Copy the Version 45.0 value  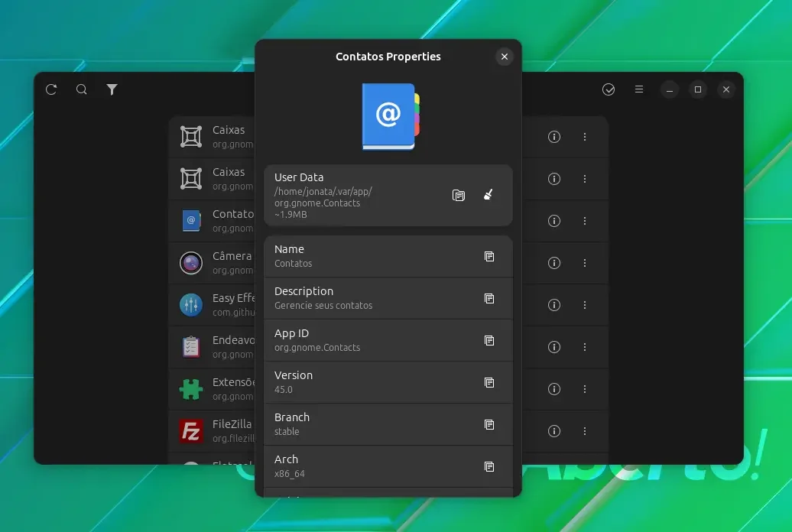pyautogui.click(x=489, y=382)
